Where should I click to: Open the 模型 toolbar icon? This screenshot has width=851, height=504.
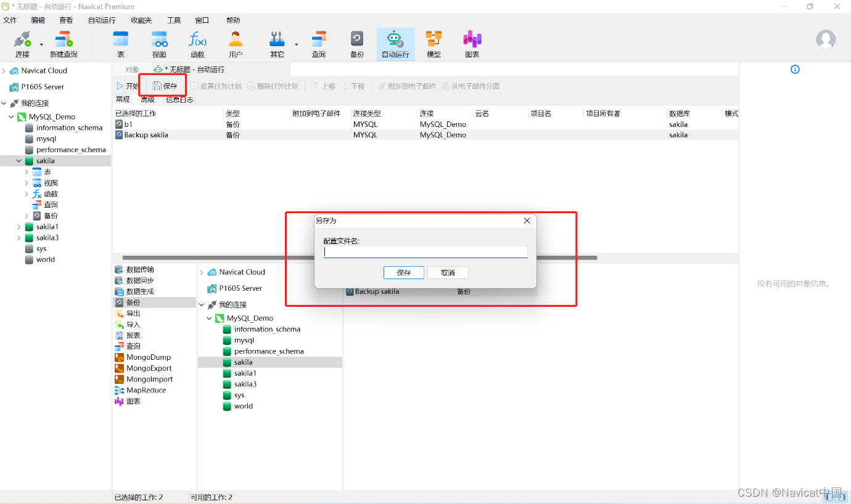click(434, 44)
